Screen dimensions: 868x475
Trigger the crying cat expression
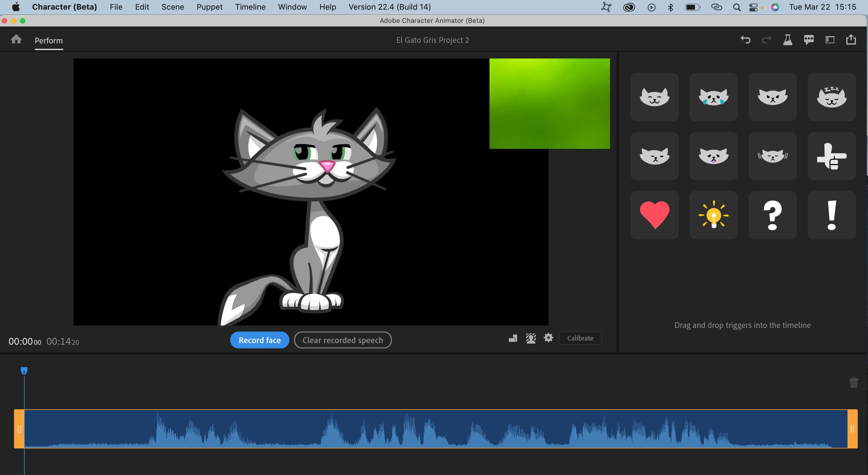(713, 97)
